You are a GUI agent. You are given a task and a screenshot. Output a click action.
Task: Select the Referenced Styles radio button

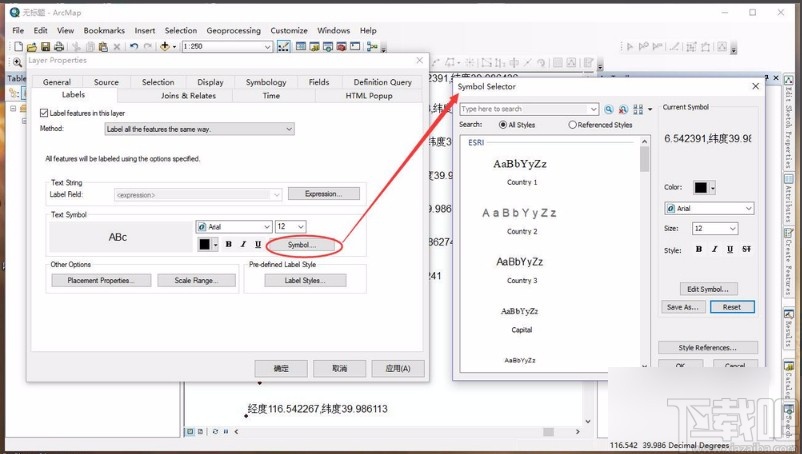(x=572, y=125)
